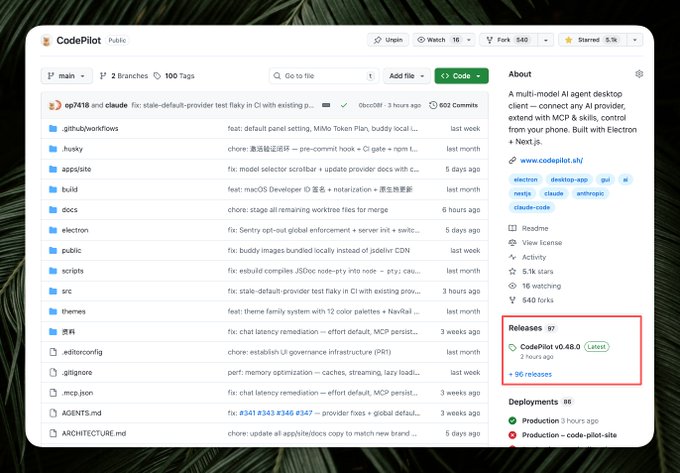Click the branches icon beside 2 Branches

pyautogui.click(x=103, y=76)
